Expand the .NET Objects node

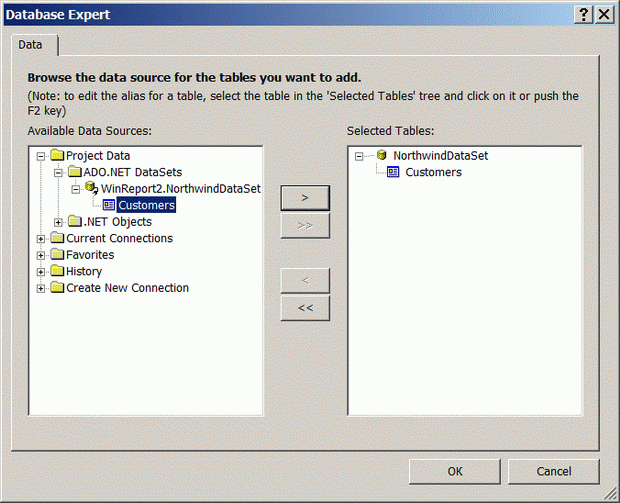(x=58, y=222)
